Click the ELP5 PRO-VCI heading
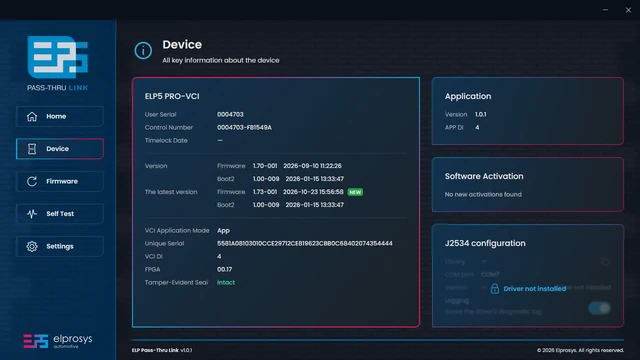The image size is (640, 360). (x=172, y=96)
